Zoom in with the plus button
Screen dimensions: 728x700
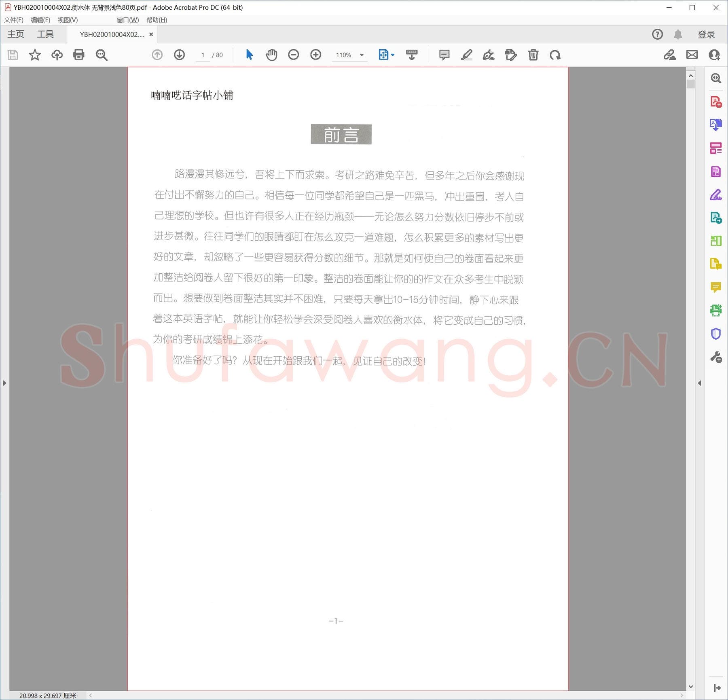click(x=316, y=55)
